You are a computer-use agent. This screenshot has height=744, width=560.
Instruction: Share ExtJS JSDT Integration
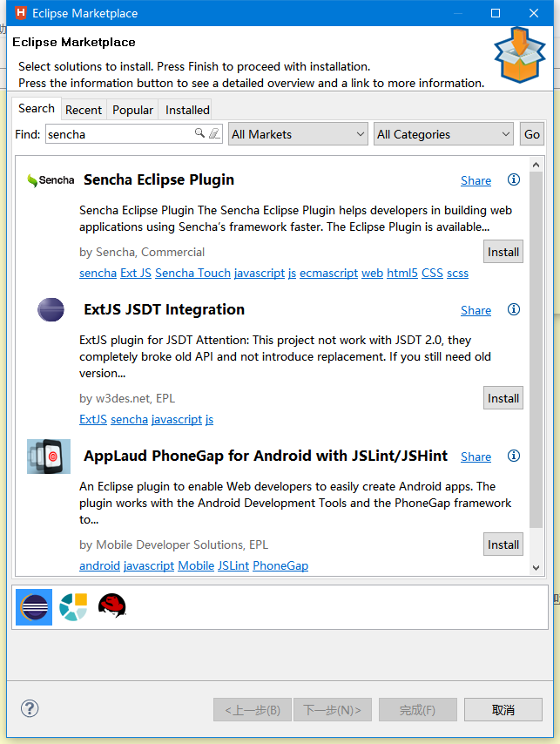click(476, 310)
